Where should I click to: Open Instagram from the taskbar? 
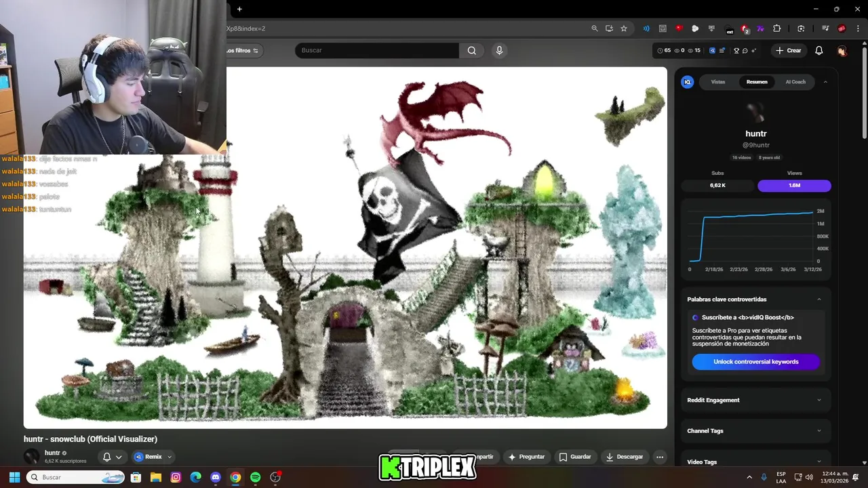(x=176, y=477)
